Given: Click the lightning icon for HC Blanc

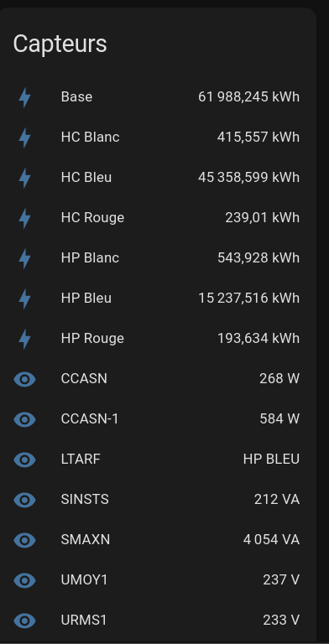Looking at the screenshot, I should (24, 138).
